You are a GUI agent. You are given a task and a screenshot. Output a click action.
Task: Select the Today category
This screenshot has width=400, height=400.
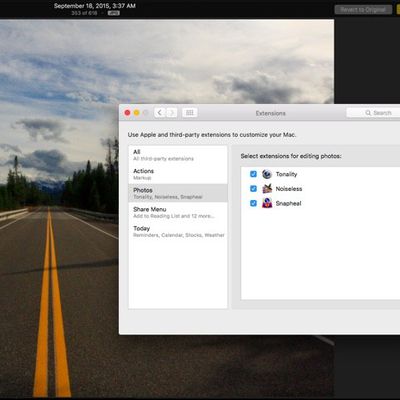pos(178,231)
